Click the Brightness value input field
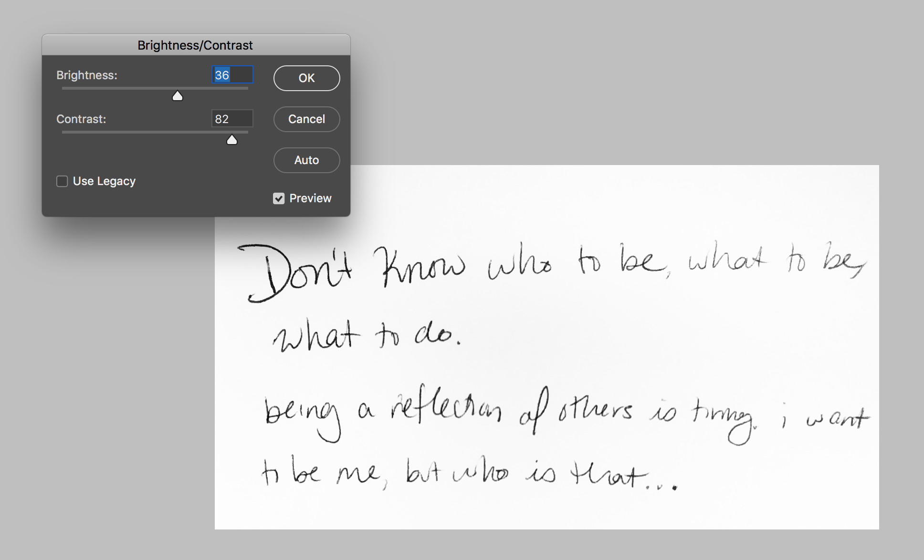 tap(232, 75)
